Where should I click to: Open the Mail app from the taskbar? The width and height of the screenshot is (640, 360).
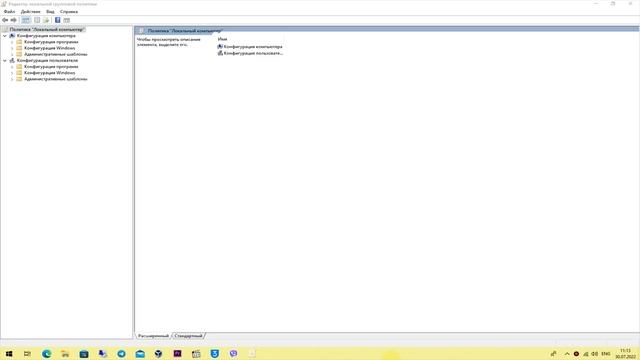click(x=140, y=353)
